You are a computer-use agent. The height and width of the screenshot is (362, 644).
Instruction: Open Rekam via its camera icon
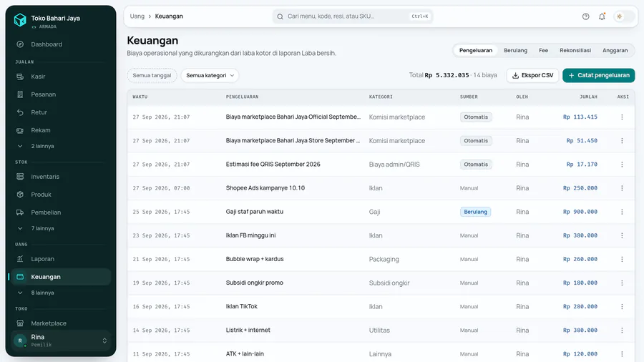20,130
